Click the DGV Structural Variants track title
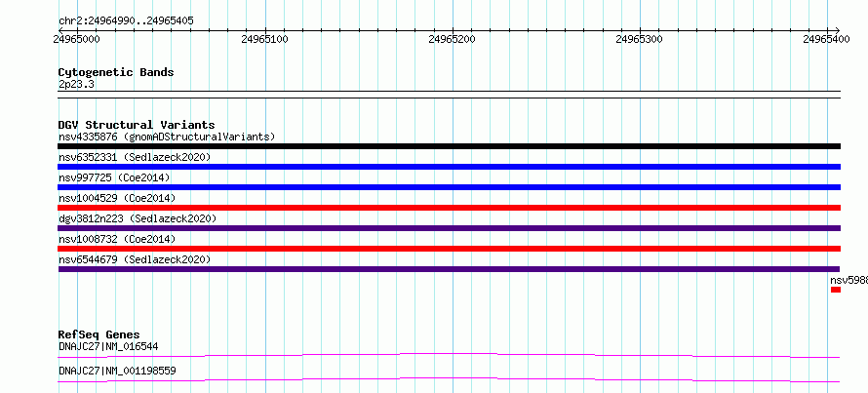868x393 pixels. (x=137, y=125)
